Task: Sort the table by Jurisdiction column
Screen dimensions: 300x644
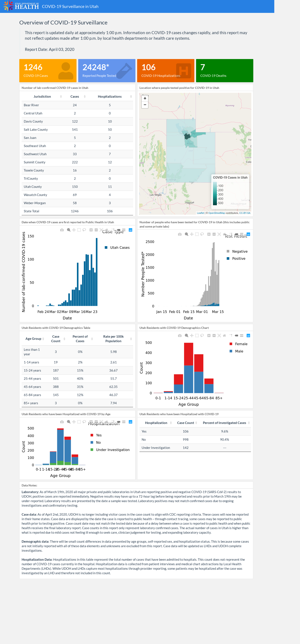Action: pos(42,97)
